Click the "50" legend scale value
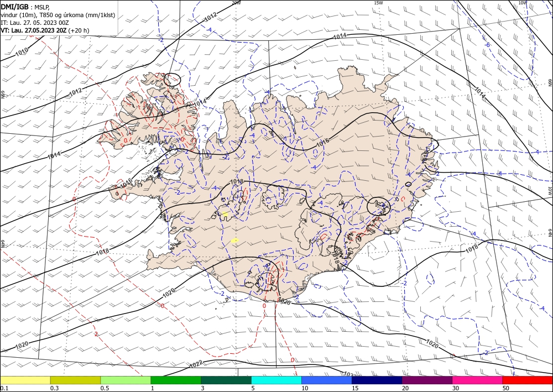Image resolution: width=553 pixels, height=392 pixels. click(506, 388)
